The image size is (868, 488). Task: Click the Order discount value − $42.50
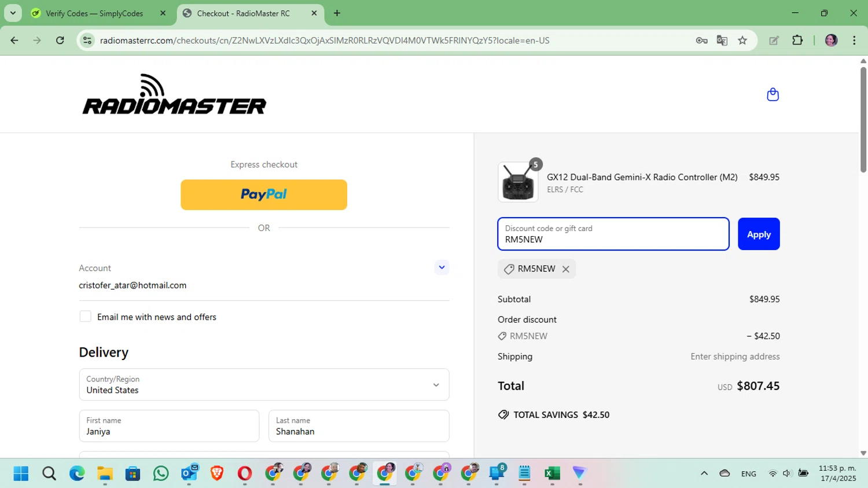[763, 336]
